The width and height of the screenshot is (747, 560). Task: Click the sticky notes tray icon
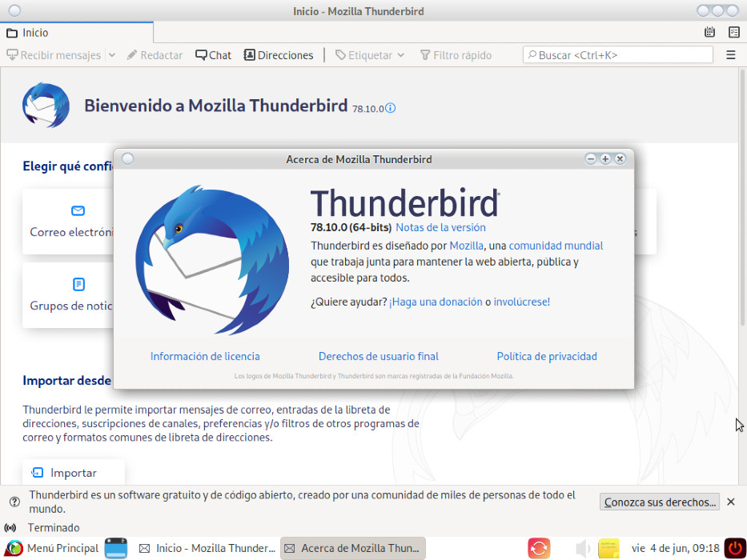click(x=608, y=548)
